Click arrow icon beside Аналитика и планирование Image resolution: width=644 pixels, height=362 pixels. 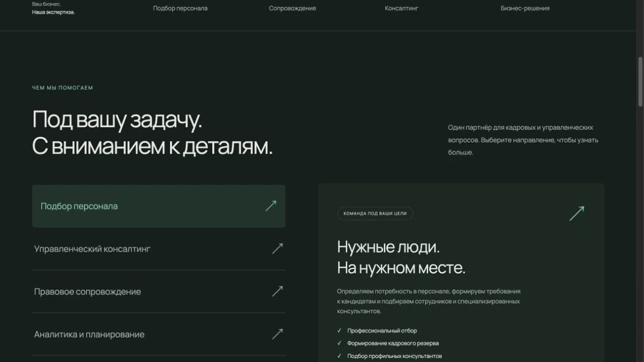(277, 334)
